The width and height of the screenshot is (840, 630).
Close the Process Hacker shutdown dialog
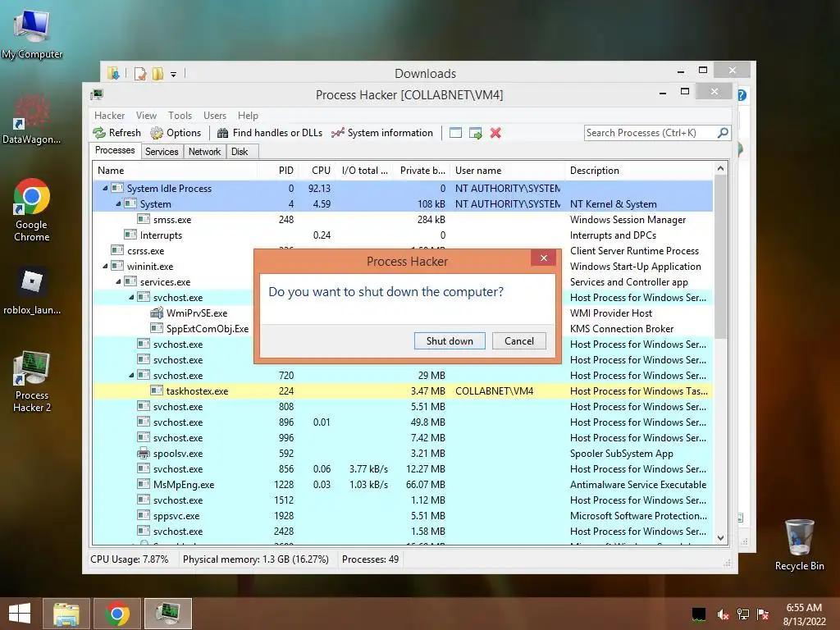[544, 258]
